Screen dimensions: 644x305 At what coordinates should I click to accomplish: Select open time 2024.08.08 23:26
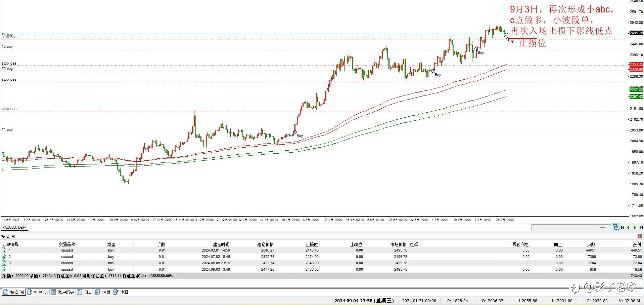(216, 263)
